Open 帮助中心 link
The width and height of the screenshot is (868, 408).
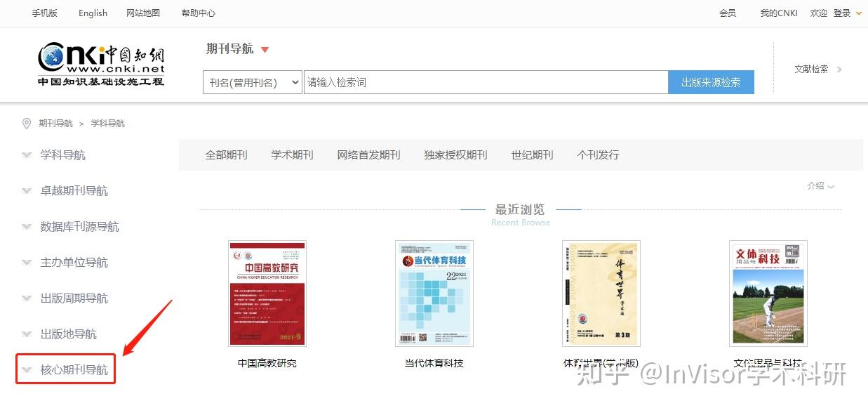[x=199, y=13]
